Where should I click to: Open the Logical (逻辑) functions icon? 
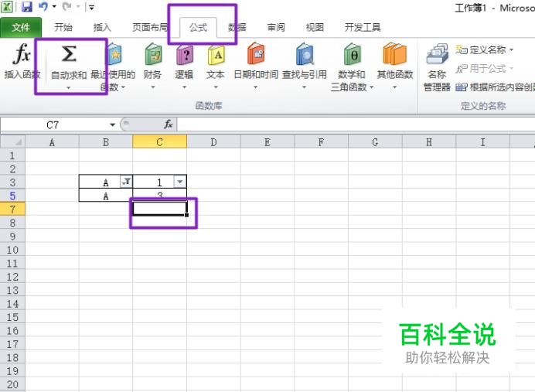coord(185,55)
